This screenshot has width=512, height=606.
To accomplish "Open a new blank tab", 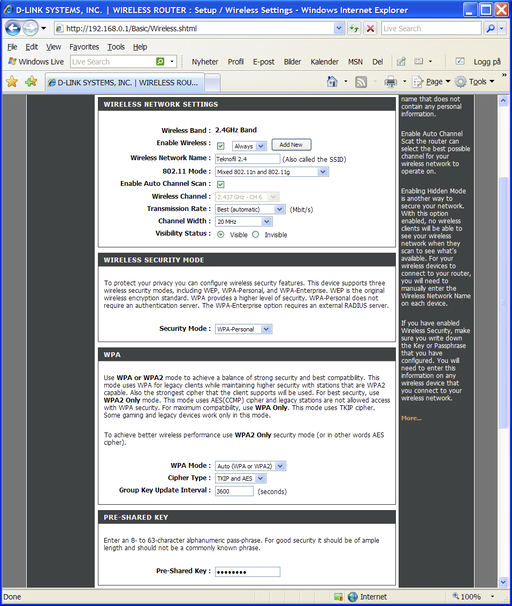I will (213, 83).
